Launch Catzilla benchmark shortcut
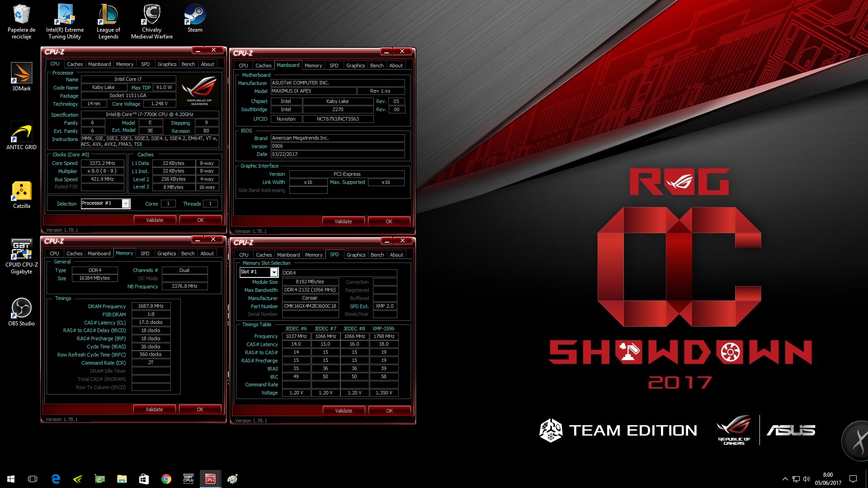 coord(21,194)
